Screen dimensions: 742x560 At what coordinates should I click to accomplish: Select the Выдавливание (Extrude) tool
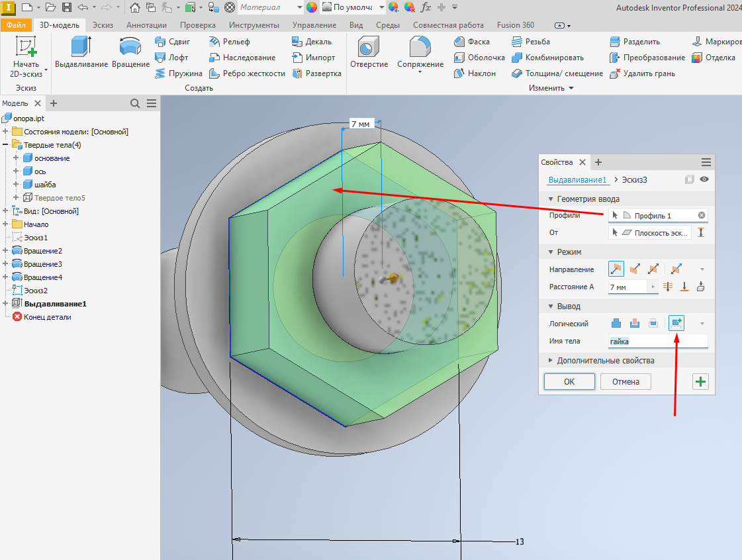click(x=81, y=52)
